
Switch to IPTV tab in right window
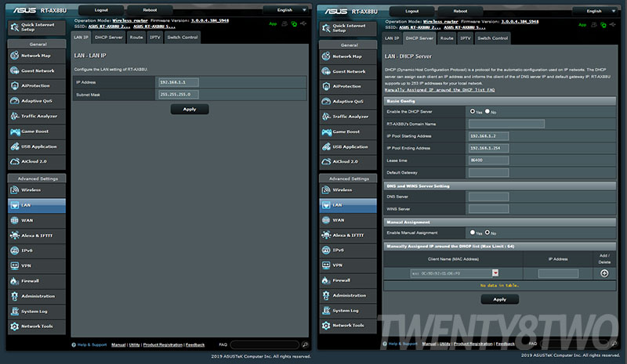coord(465,38)
